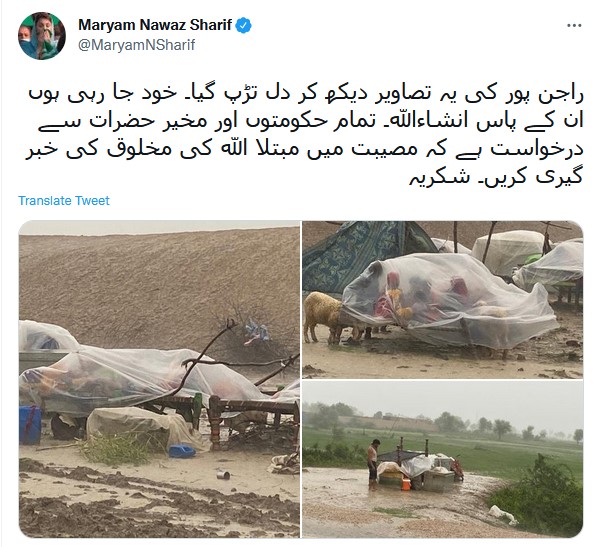Open Maryam Nawaz Sharif's profile picture
The width and height of the screenshot is (598, 547).
(42, 35)
